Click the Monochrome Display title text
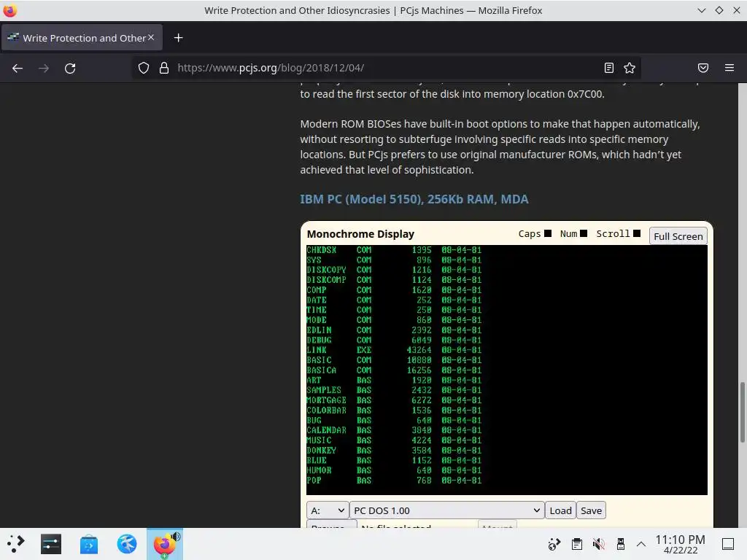Screen dimensions: 747x560 click(x=360, y=234)
